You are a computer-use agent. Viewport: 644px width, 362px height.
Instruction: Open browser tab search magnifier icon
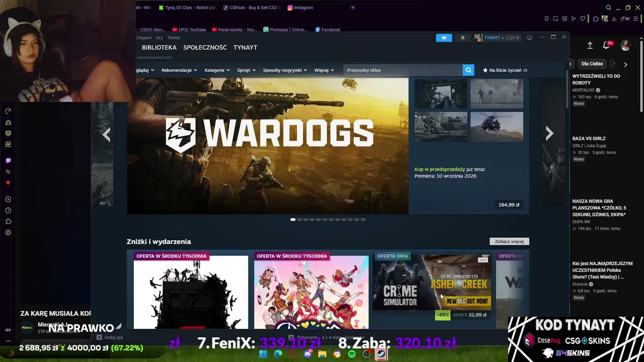click(x=608, y=8)
